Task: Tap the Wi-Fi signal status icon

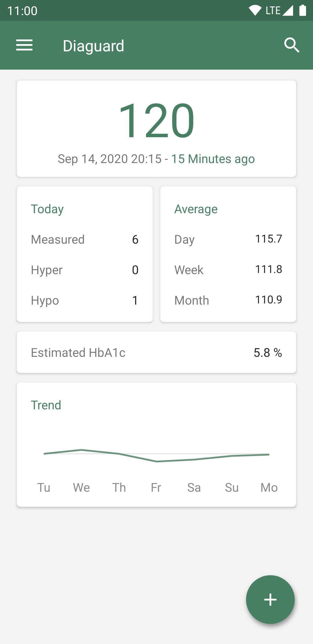Action: click(x=255, y=10)
